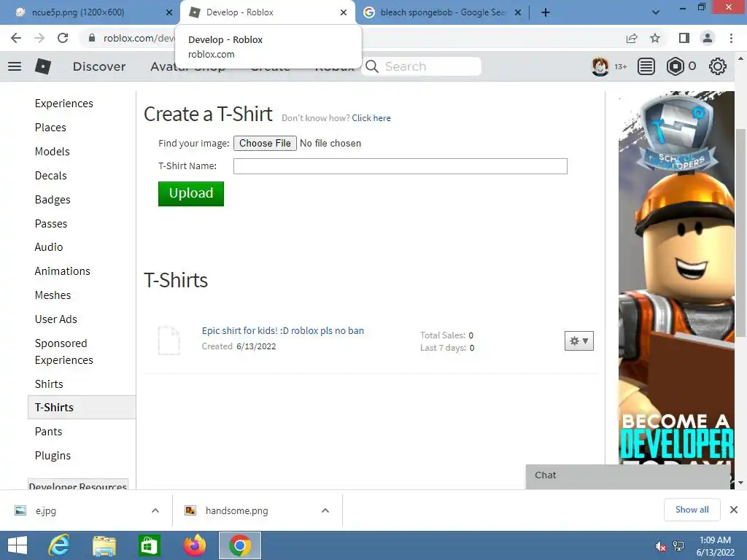Select Badges in the sidebar
This screenshot has height=560, width=747.
53,200
